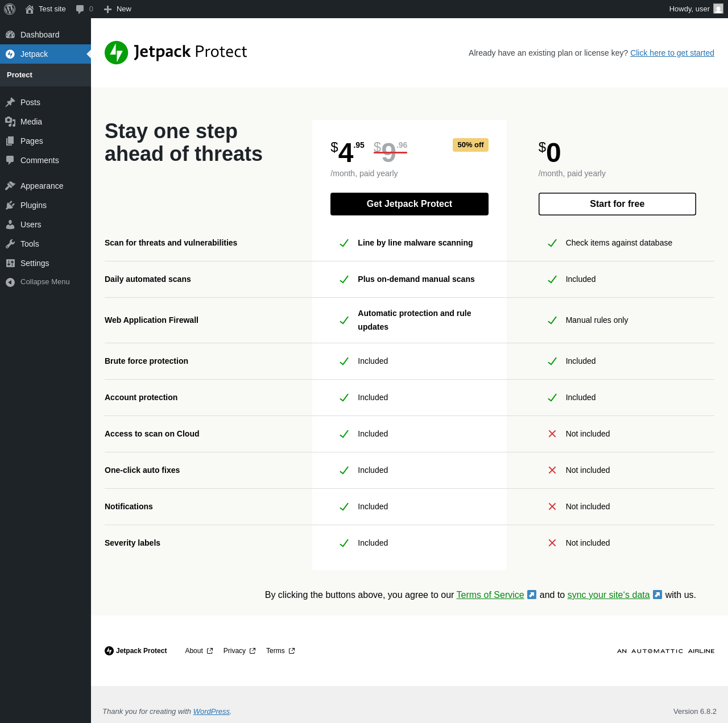Click the '50% off' badge

pyautogui.click(x=470, y=145)
